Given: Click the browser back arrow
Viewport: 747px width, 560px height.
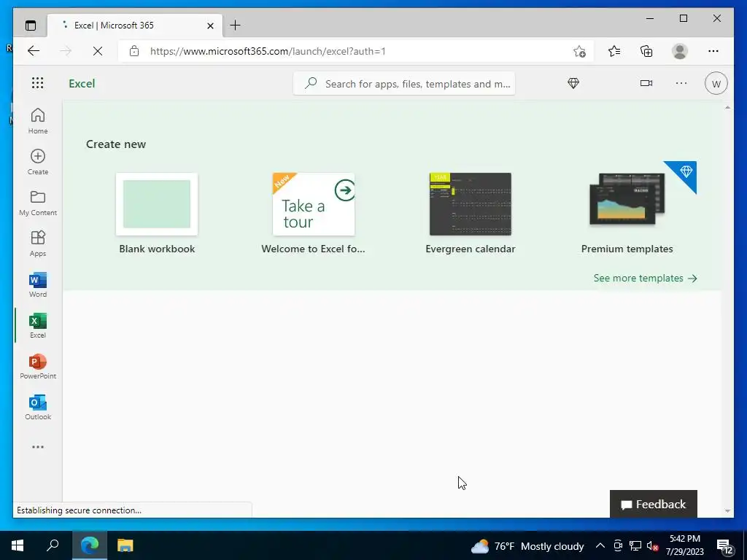Looking at the screenshot, I should pos(34,51).
